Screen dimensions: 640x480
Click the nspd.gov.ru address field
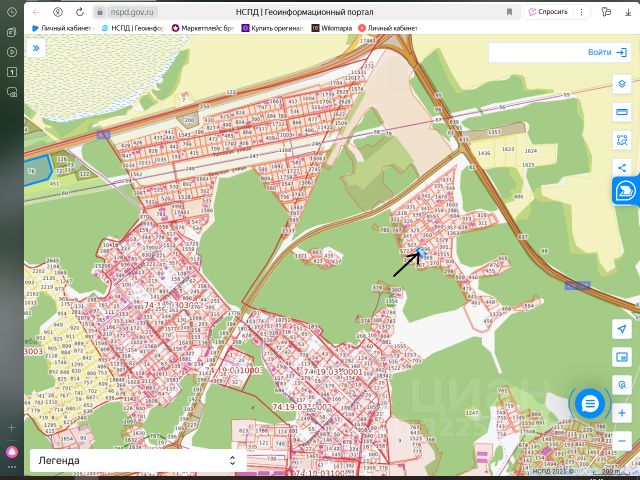pyautogui.click(x=132, y=12)
